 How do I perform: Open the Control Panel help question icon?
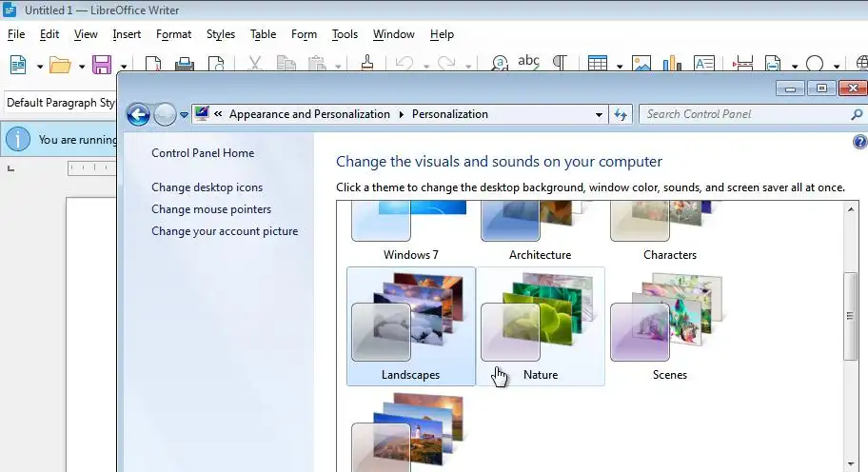point(859,142)
